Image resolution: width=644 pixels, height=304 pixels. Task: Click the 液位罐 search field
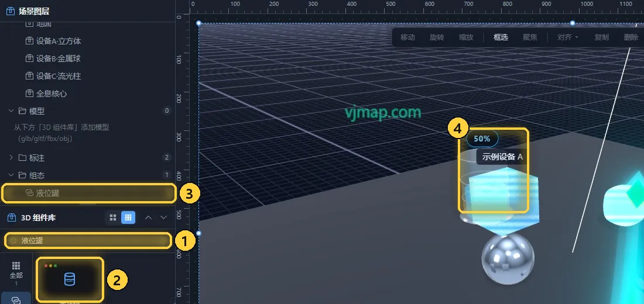tap(88, 241)
